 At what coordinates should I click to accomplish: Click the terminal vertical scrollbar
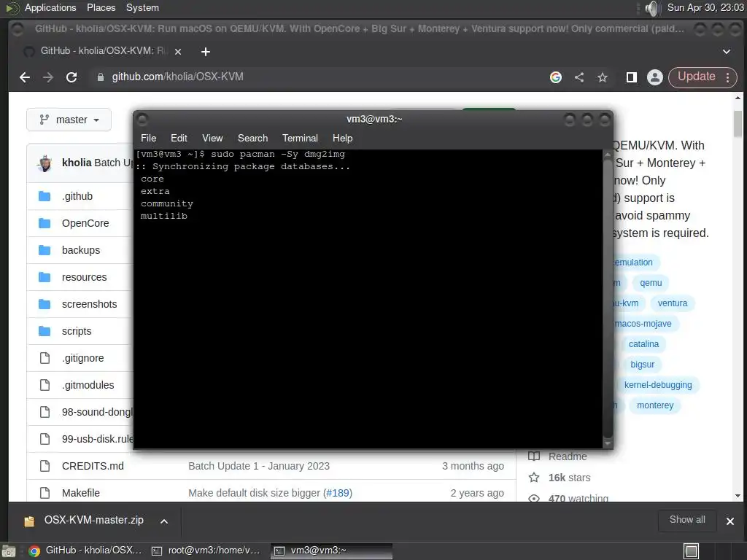tap(608, 299)
